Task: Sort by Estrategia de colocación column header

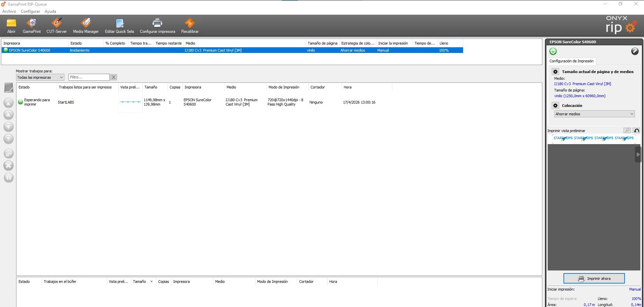Action: tap(358, 43)
